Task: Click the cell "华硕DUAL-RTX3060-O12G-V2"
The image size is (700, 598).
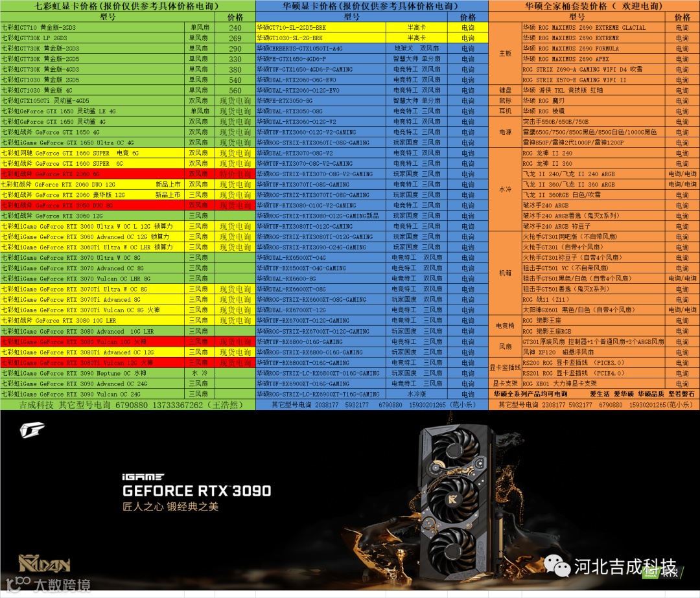Action: tap(321, 122)
